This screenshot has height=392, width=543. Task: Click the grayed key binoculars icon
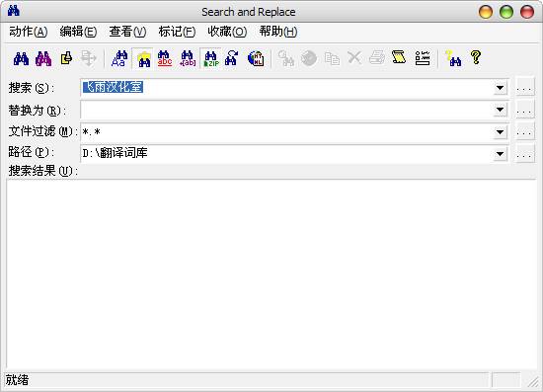coord(286,58)
